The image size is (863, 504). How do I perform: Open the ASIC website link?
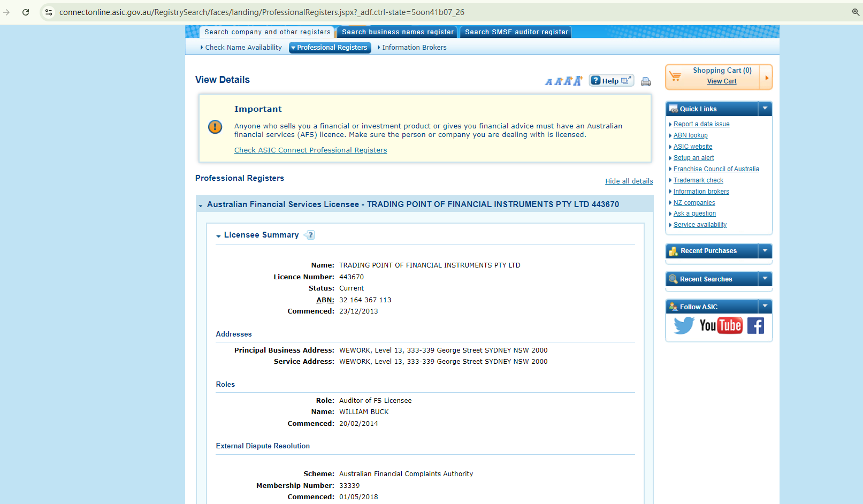693,147
